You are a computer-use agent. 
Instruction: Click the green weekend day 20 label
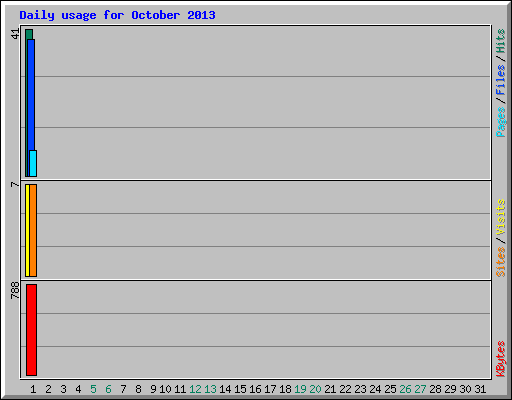(315, 389)
